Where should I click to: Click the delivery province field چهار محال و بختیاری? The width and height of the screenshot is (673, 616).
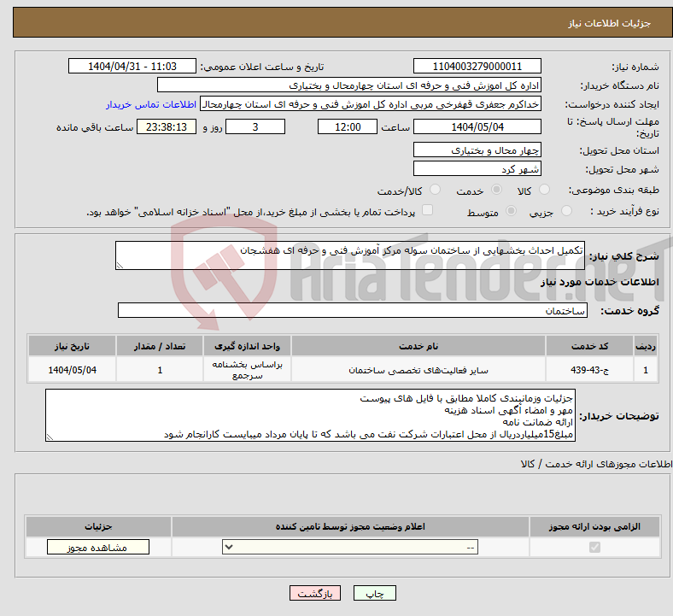(477, 150)
